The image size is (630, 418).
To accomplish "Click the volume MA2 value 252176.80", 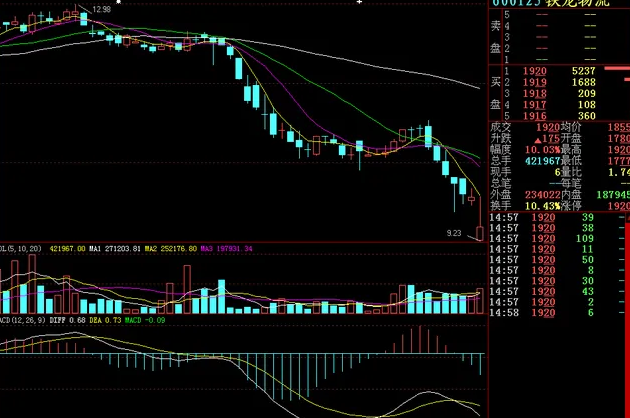I will point(179,249).
